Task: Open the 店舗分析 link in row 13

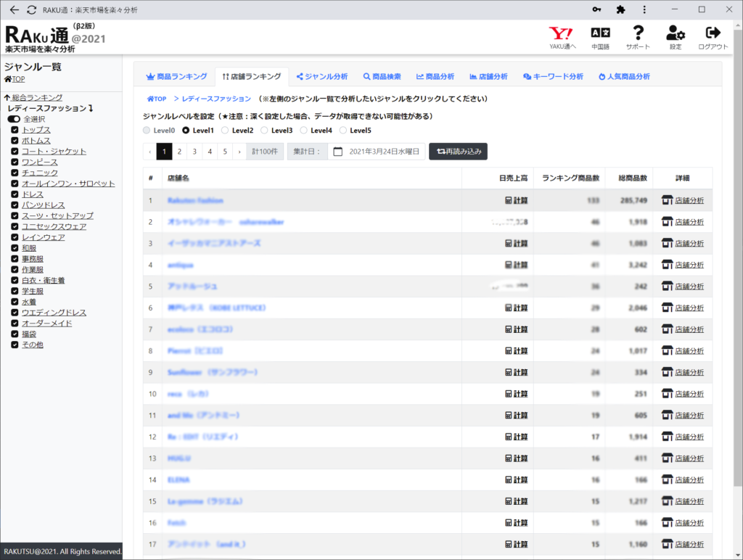Action: click(x=689, y=458)
